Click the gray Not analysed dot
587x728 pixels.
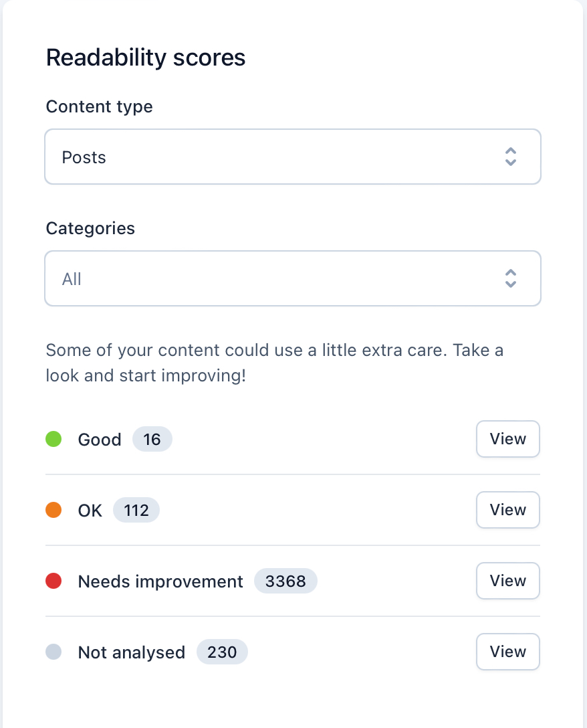pos(53,652)
